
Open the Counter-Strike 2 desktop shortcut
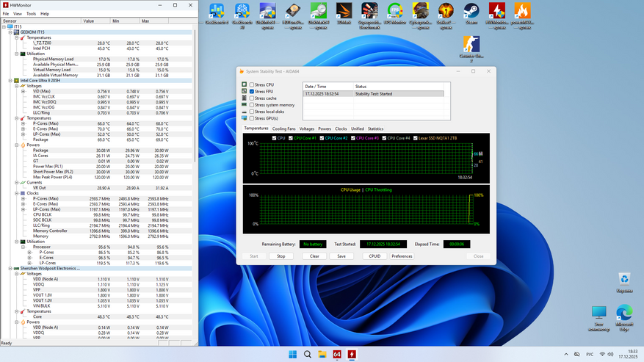471,46
